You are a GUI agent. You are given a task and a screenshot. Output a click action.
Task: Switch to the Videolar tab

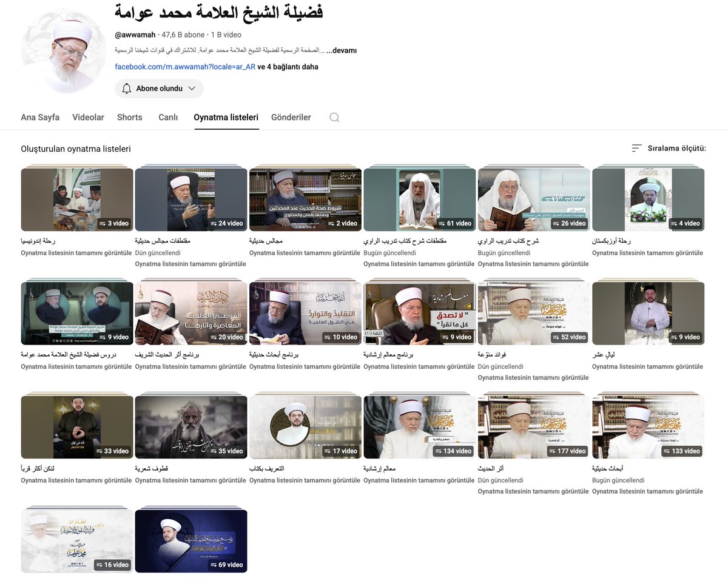88,118
